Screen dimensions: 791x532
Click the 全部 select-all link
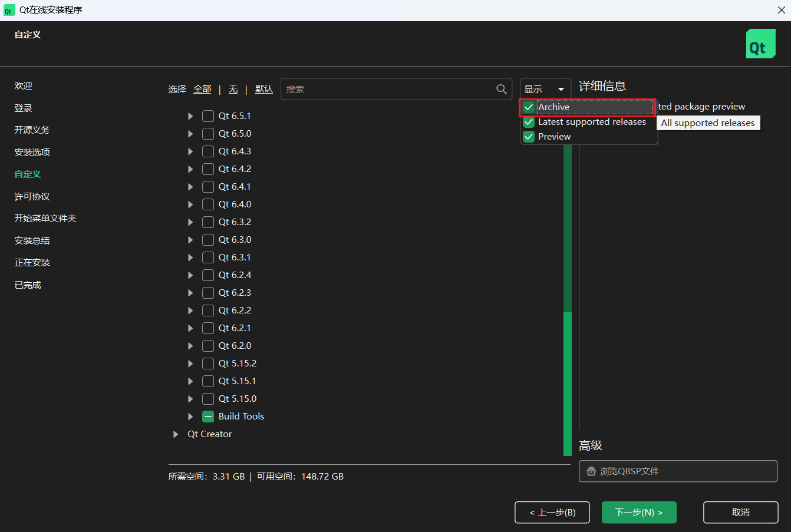click(x=202, y=89)
